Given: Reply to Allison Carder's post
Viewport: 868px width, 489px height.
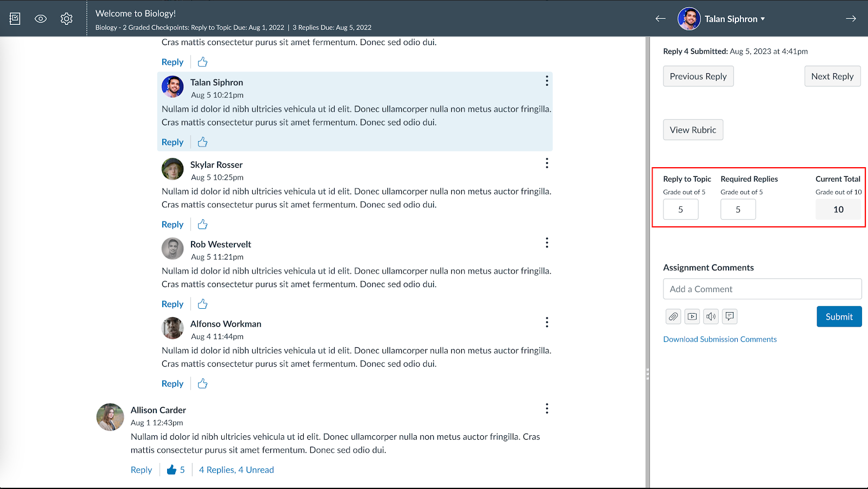Looking at the screenshot, I should point(141,470).
